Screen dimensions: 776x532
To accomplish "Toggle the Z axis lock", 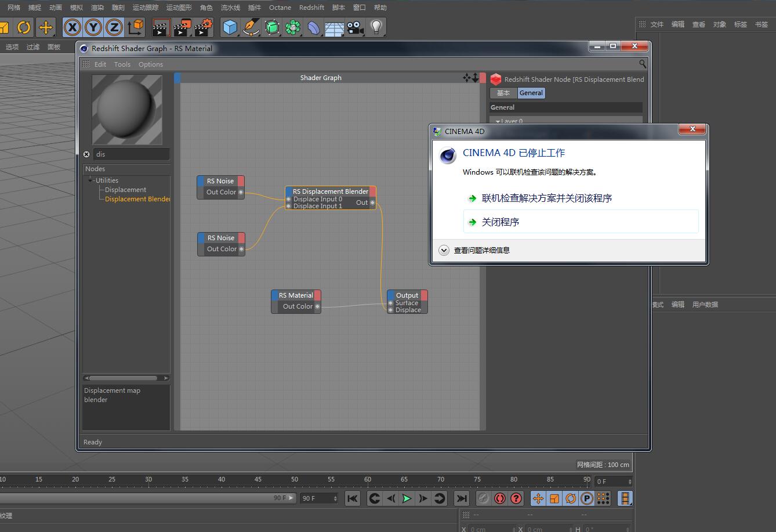I will point(114,27).
